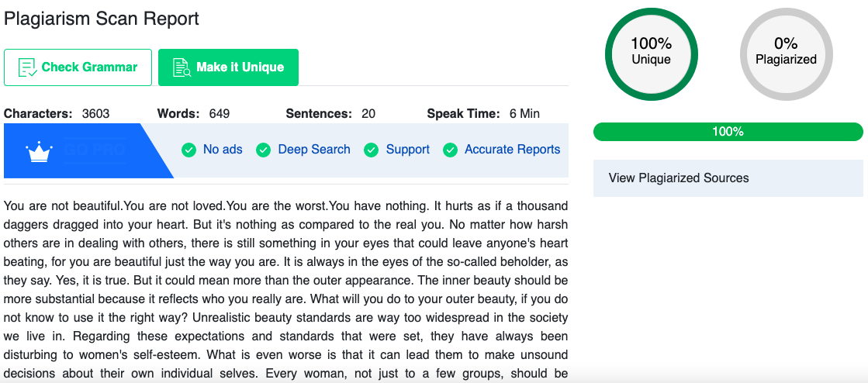Click the Make it Unique document icon
This screenshot has width=868, height=383.
(x=182, y=67)
